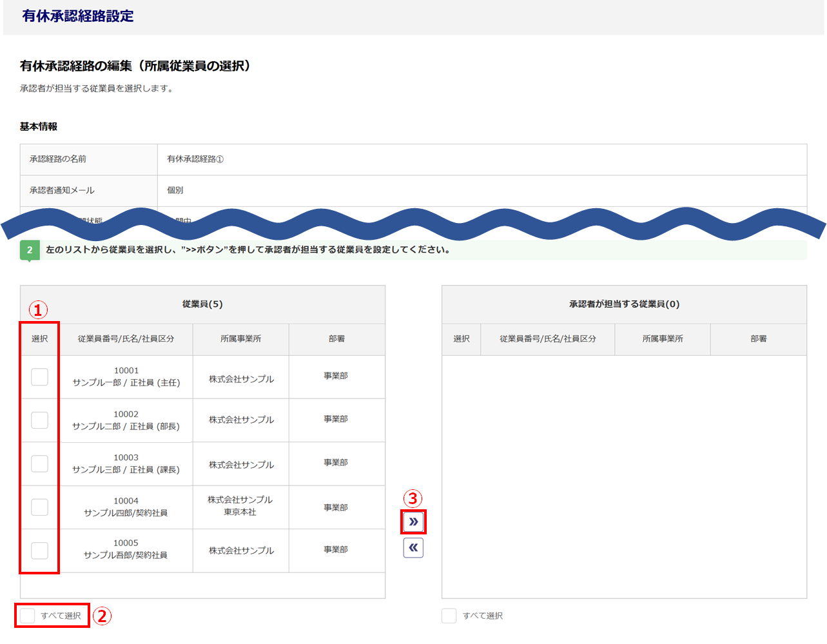
Task: Click the 有休承認経路① name value
Action: [x=195, y=159]
